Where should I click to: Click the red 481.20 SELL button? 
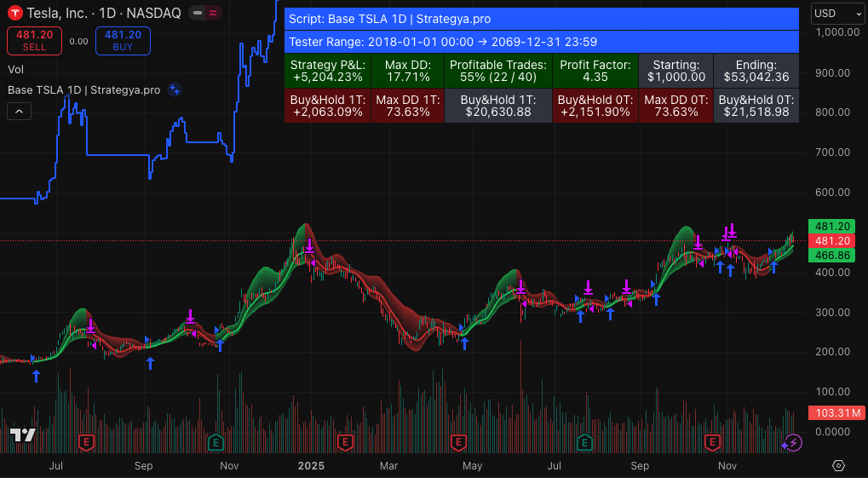34,40
